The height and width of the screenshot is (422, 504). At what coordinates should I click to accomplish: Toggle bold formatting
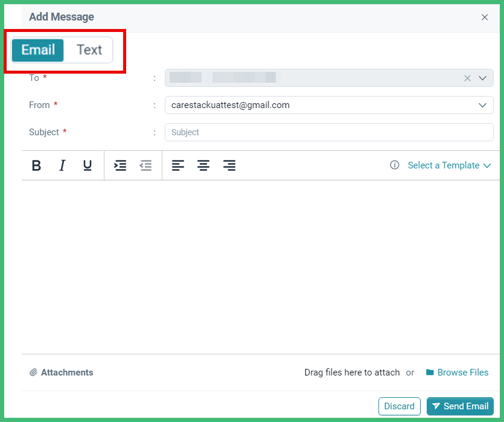(x=36, y=165)
